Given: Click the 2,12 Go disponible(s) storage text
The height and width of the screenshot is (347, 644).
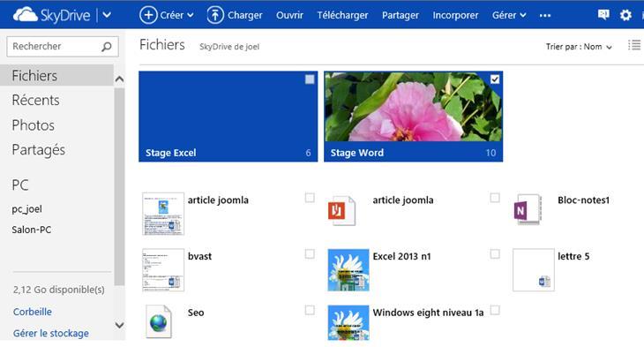Looking at the screenshot, I should pyautogui.click(x=59, y=290).
